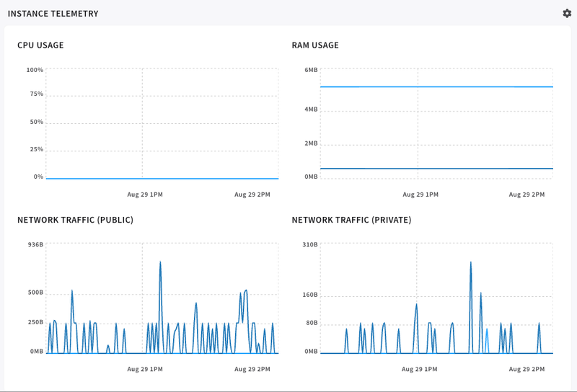The height and width of the screenshot is (392, 577).
Task: Click the 500B label on public traffic chart
Action: (x=35, y=293)
